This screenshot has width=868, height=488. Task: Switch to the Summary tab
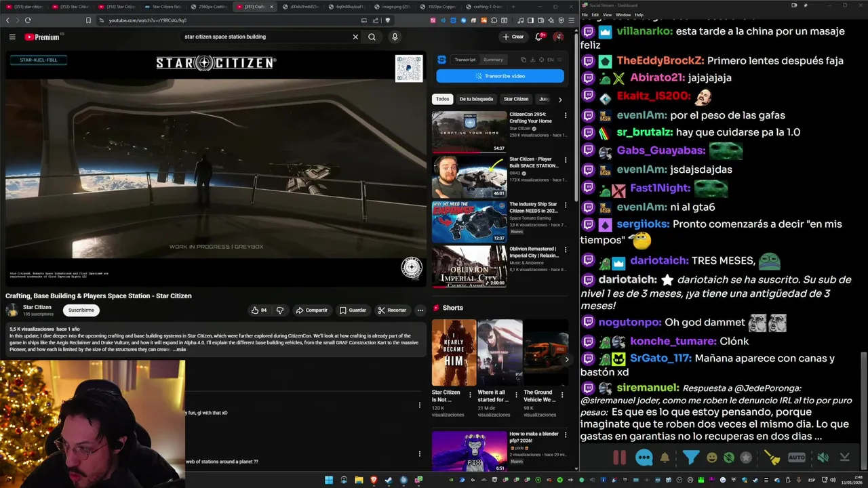coord(493,60)
